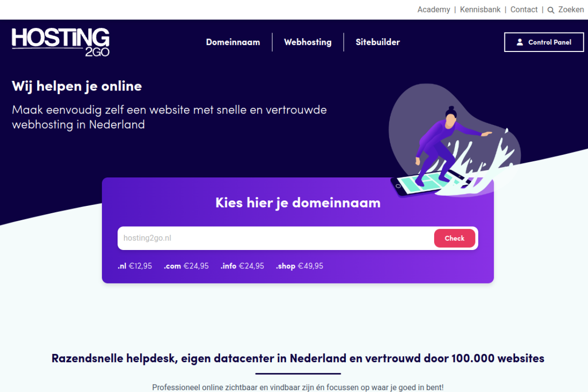Select the .shop €49,95 domain option
The height and width of the screenshot is (392, 588).
click(300, 266)
